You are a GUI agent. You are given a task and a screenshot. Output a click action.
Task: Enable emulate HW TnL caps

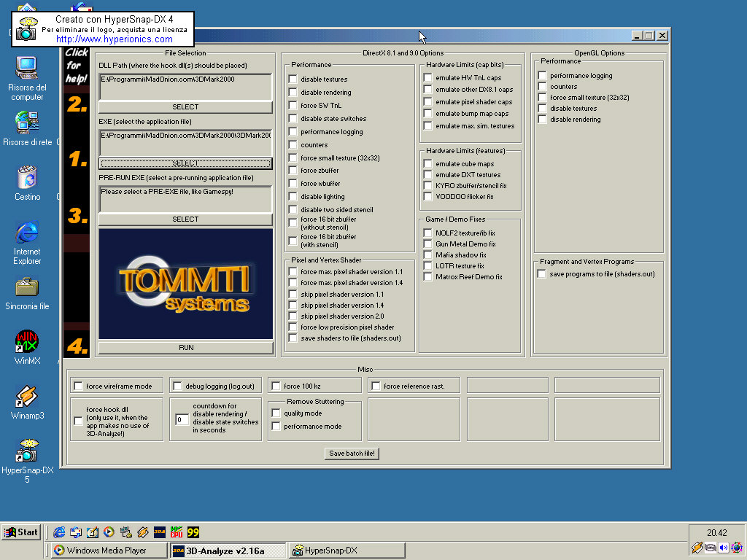point(427,77)
